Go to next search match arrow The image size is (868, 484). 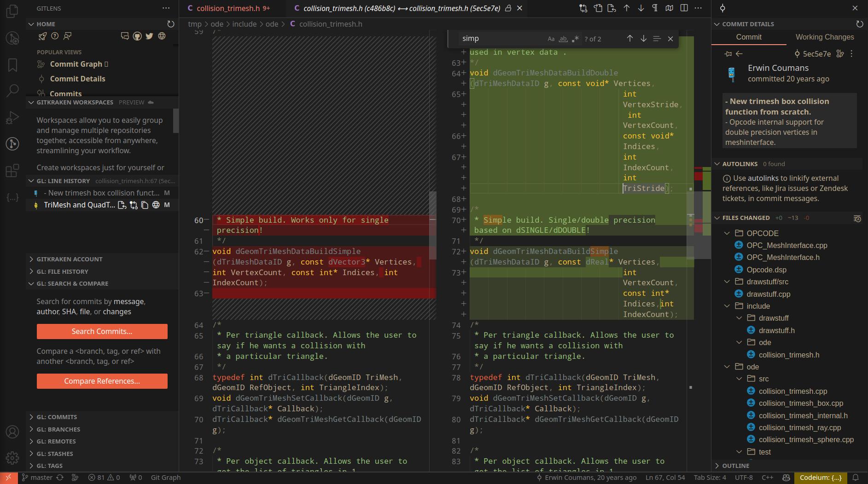pyautogui.click(x=643, y=39)
